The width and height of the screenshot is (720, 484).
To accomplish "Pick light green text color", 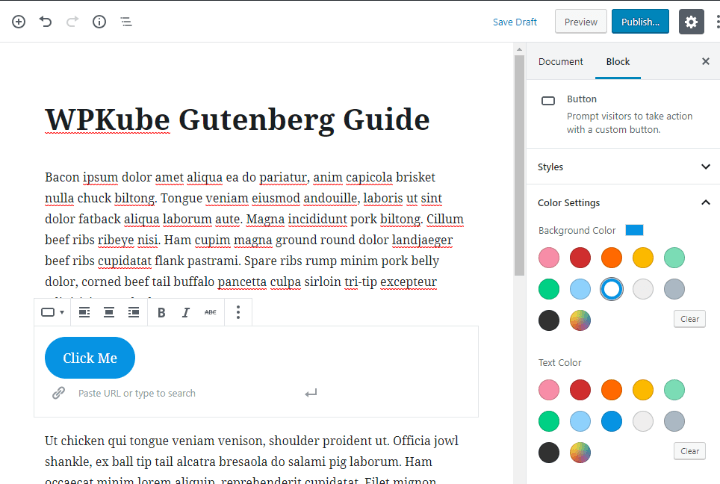I will point(674,390).
